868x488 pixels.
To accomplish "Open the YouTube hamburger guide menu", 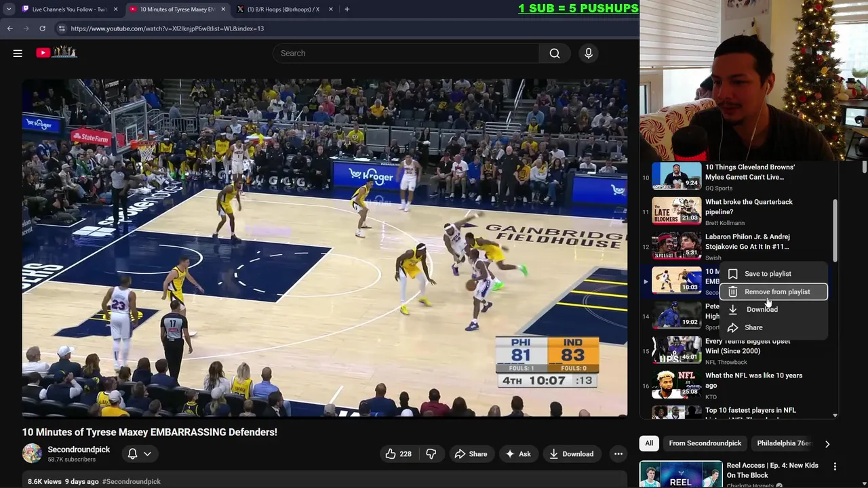I will 18,53.
